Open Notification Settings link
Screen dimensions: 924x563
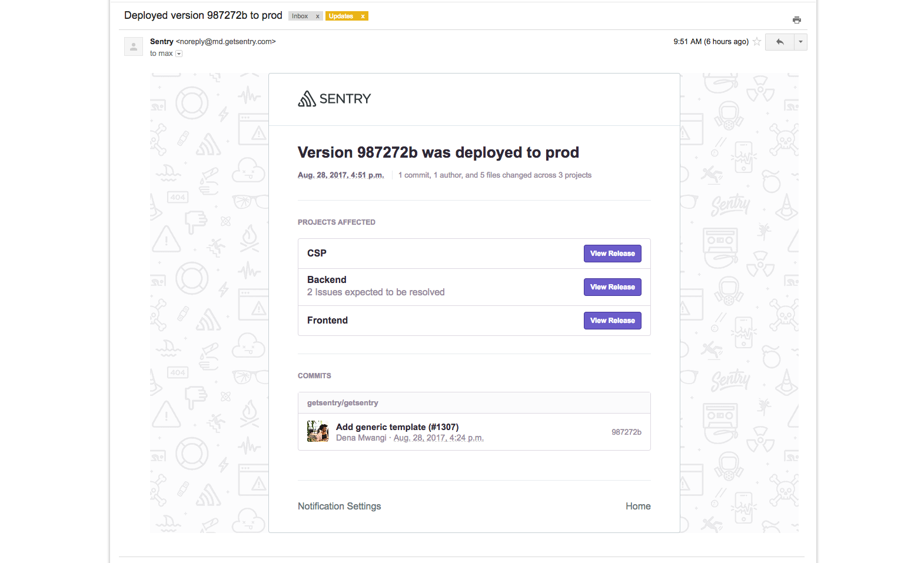339,507
